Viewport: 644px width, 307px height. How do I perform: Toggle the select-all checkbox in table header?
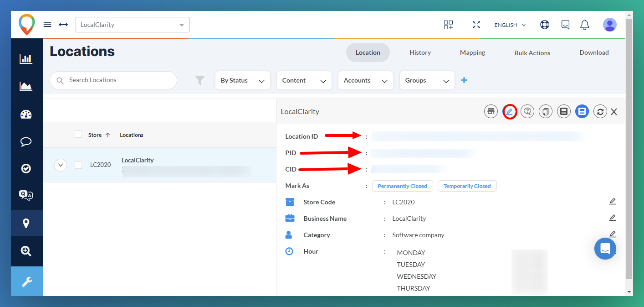pos(78,135)
